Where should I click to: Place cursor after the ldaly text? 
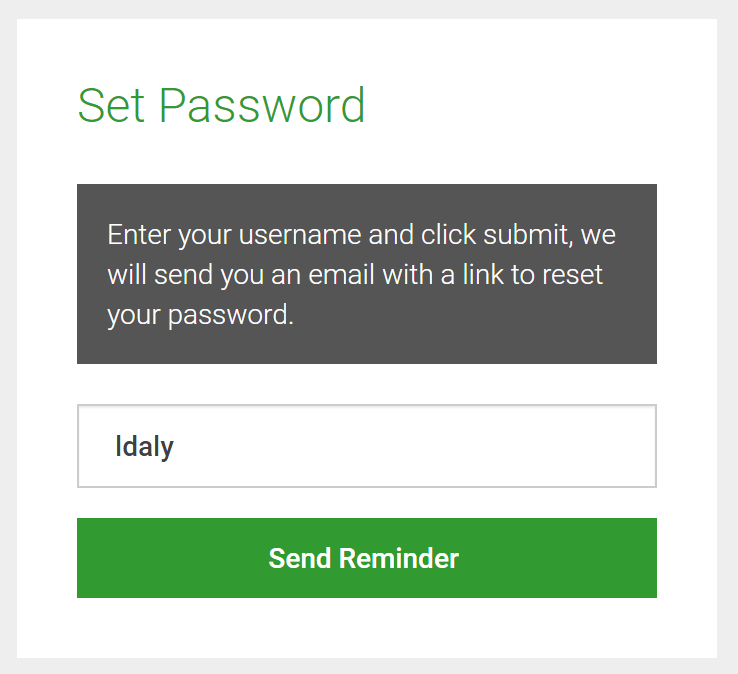[x=175, y=446]
